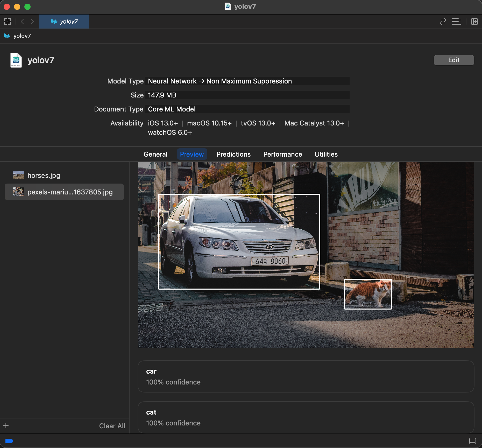Show the Utilities tab
Image resolution: width=482 pixels, height=448 pixels.
(x=326, y=154)
